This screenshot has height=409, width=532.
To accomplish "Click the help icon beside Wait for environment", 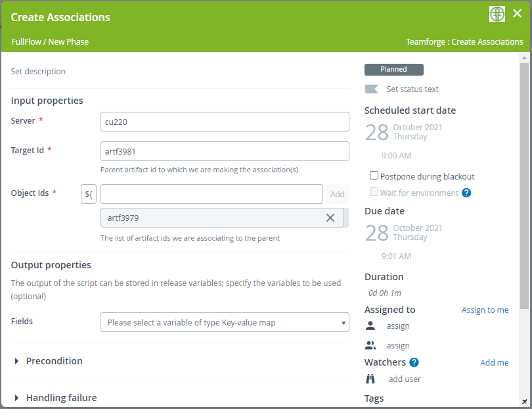I will (466, 193).
